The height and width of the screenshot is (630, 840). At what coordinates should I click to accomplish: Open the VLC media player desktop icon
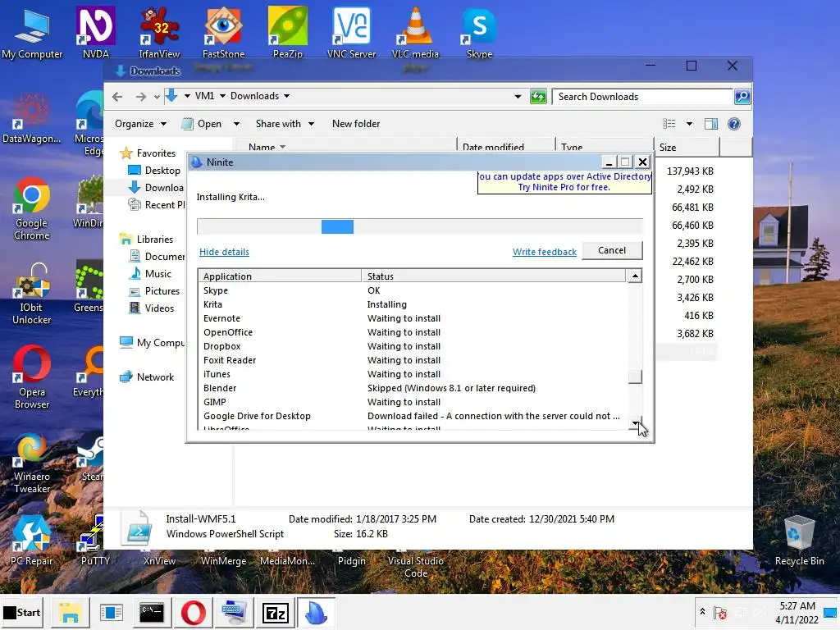click(x=415, y=32)
